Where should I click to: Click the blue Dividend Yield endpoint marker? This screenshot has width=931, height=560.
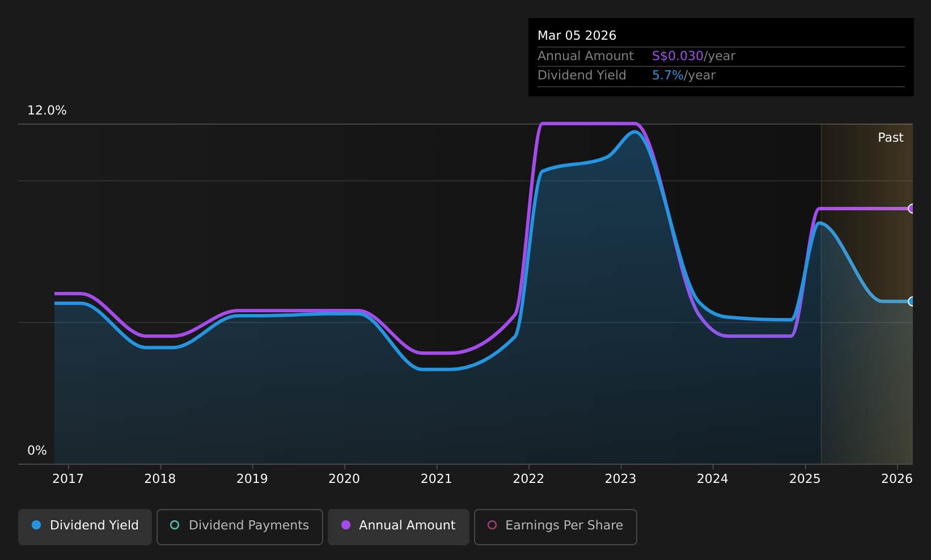click(x=911, y=302)
